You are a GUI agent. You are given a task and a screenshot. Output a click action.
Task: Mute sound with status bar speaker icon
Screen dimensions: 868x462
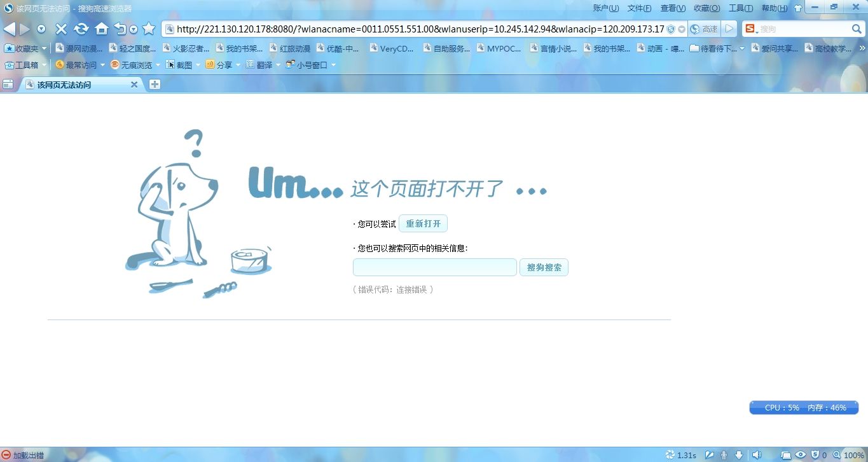tap(757, 455)
